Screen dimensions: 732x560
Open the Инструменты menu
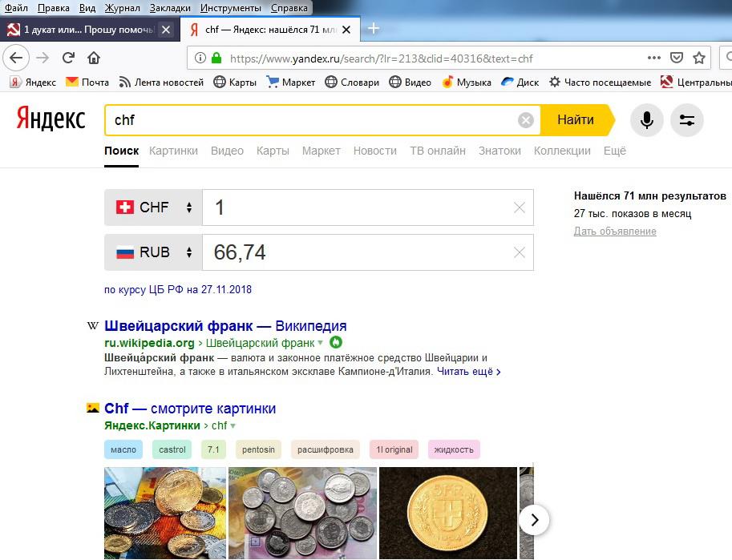(x=231, y=8)
